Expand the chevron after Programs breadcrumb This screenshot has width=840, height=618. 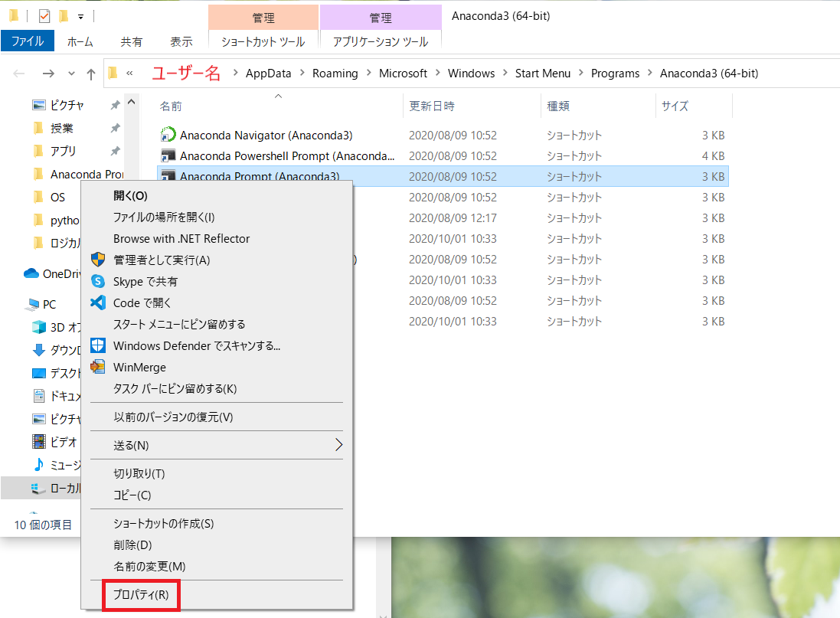point(650,73)
